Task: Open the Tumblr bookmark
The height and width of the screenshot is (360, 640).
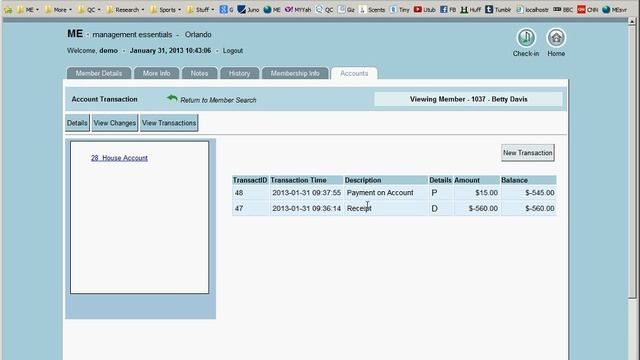Action: click(498, 9)
